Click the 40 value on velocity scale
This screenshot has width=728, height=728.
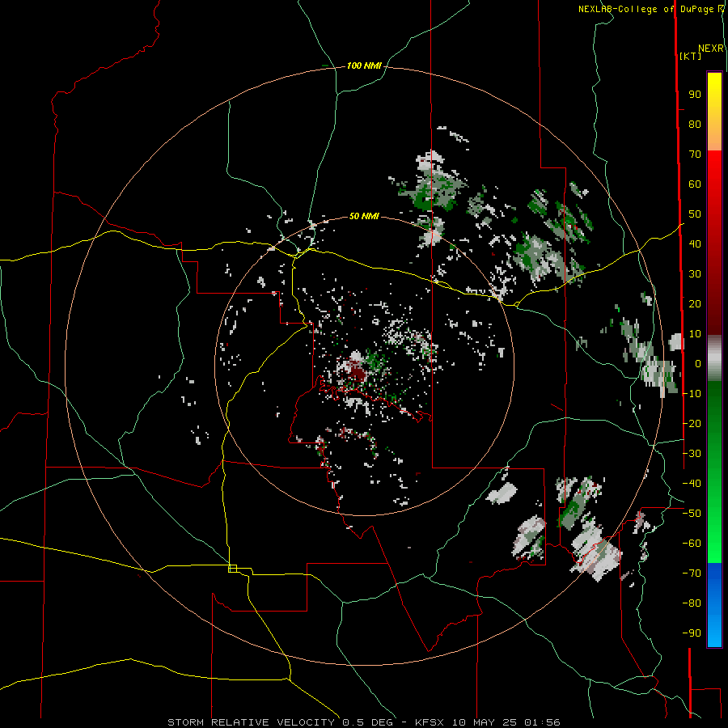pos(695,244)
